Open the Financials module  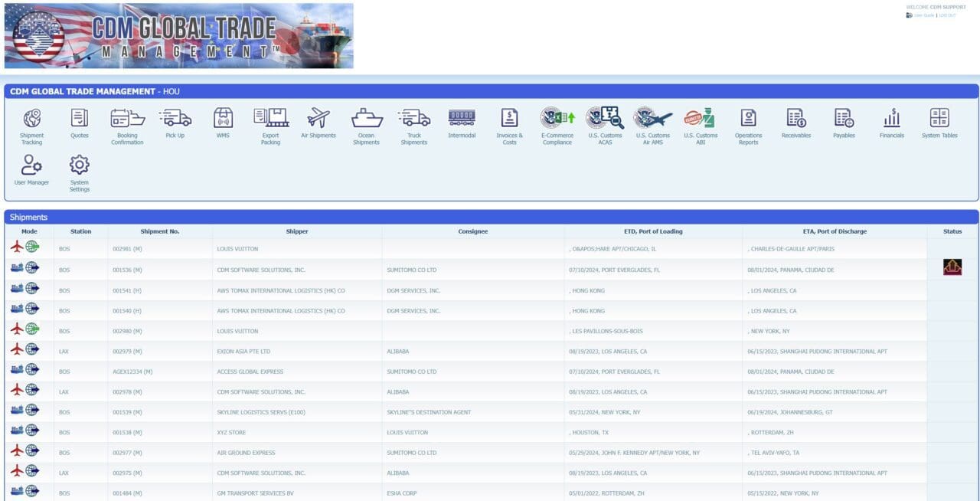click(891, 123)
